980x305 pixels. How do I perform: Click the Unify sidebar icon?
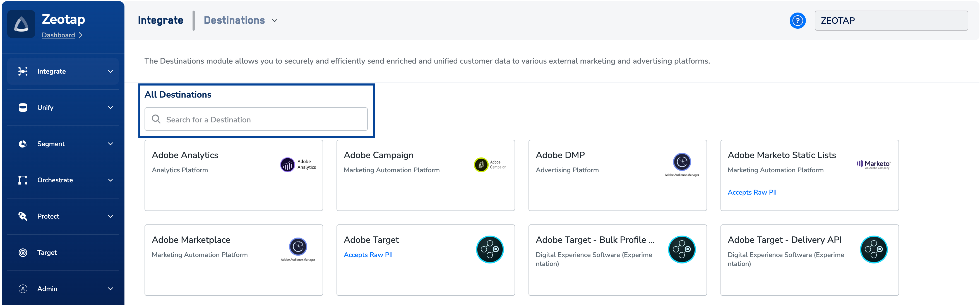coord(23,107)
